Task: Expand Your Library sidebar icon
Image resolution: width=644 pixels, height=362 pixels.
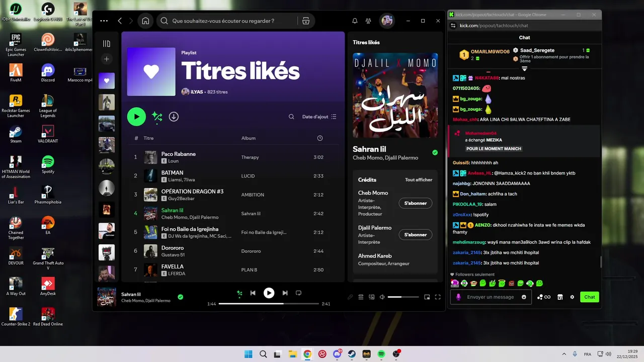Action: pyautogui.click(x=107, y=44)
